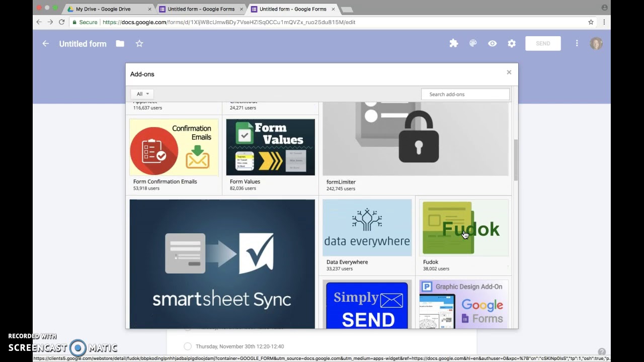Open form settings gear icon
Viewport: 644px width, 362px height.
[512, 44]
